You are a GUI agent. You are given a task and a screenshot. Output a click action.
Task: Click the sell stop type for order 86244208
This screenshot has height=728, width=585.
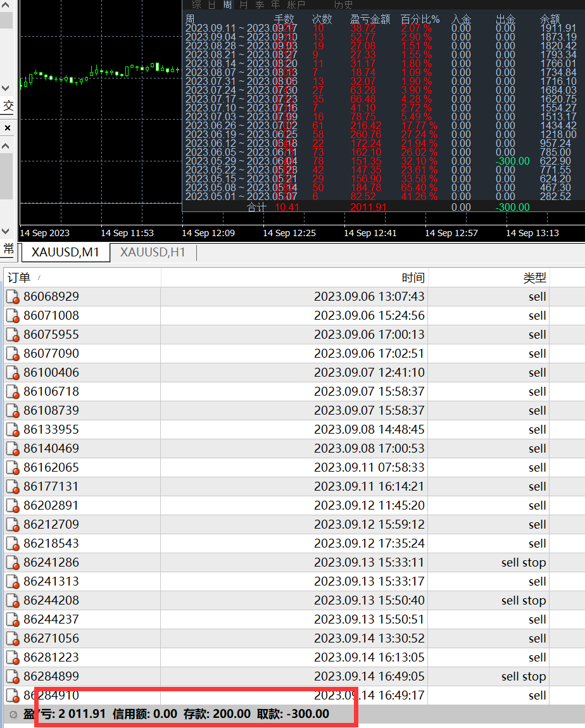[x=523, y=601]
